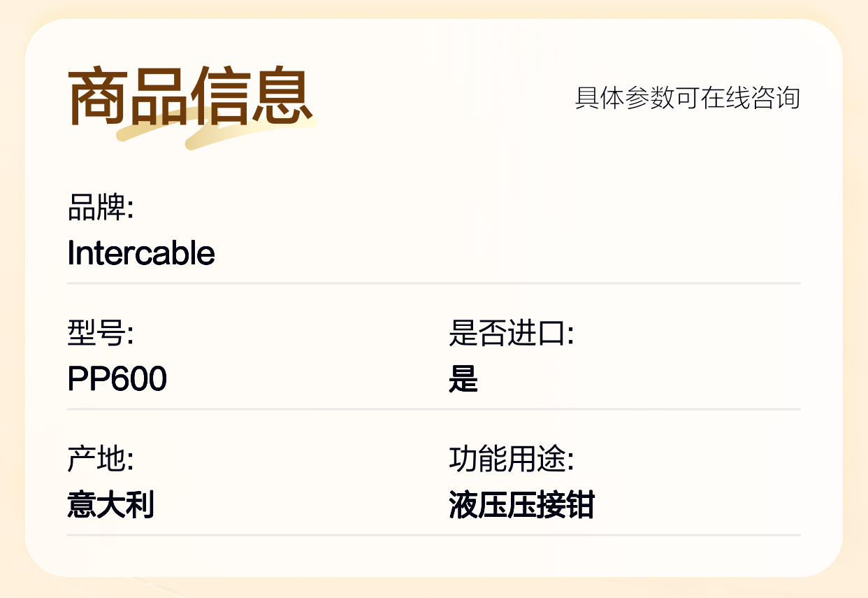Click the "产地:" field label
The height and width of the screenshot is (598, 868).
point(101,459)
